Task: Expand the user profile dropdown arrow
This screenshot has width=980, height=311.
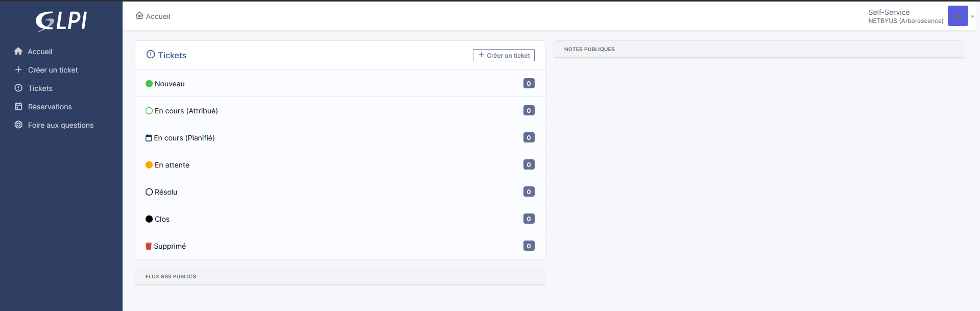Action: tap(972, 16)
